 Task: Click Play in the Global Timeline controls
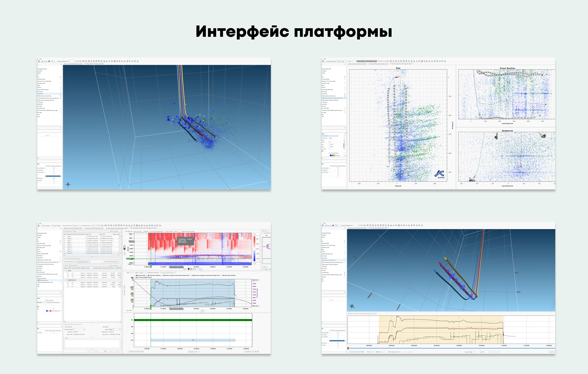(x=369, y=352)
